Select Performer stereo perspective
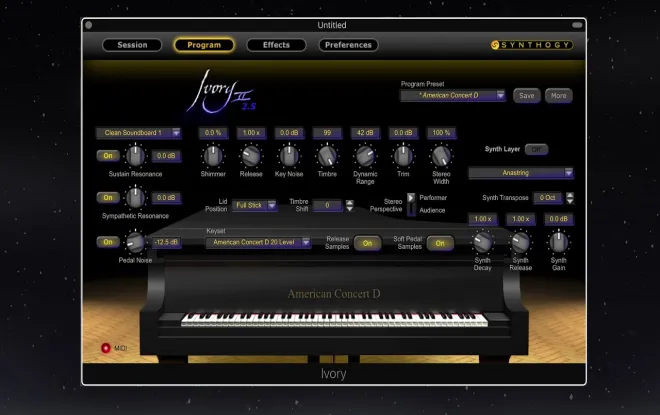 click(x=433, y=198)
